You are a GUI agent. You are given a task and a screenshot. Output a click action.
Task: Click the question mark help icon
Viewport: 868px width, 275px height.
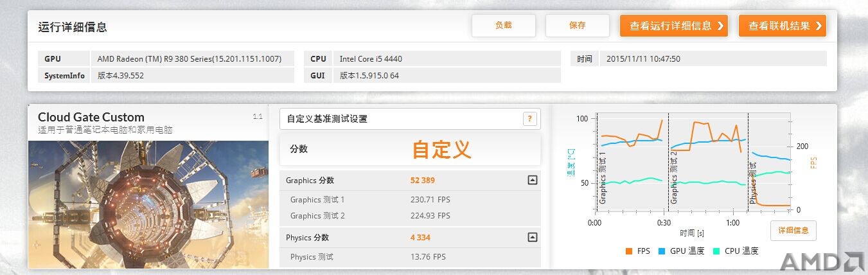pyautogui.click(x=529, y=119)
